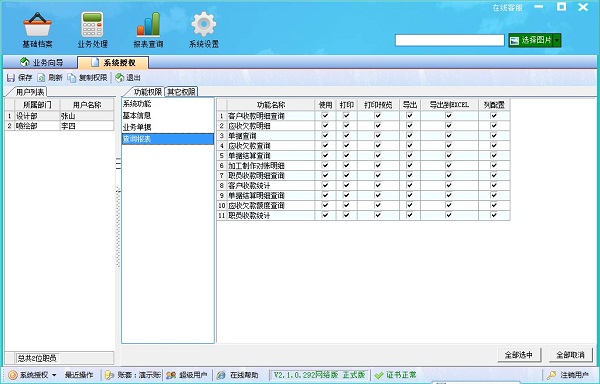Click the 总共2位职员 footer text
The width and height of the screenshot is (600, 384).
coord(37,358)
